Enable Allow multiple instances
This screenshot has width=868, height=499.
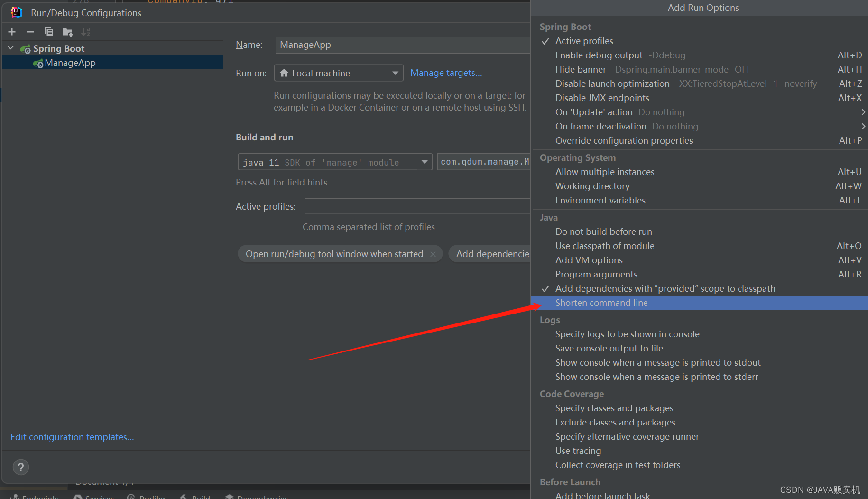tap(699, 172)
